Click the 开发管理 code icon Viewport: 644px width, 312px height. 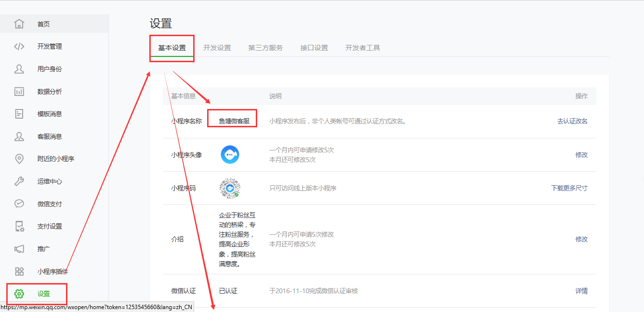click(19, 46)
